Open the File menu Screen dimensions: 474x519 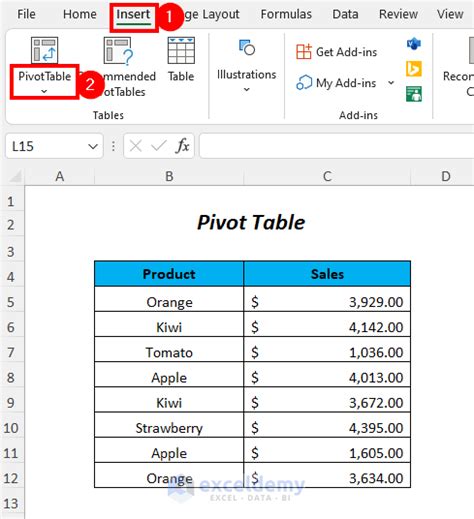pyautogui.click(x=26, y=14)
